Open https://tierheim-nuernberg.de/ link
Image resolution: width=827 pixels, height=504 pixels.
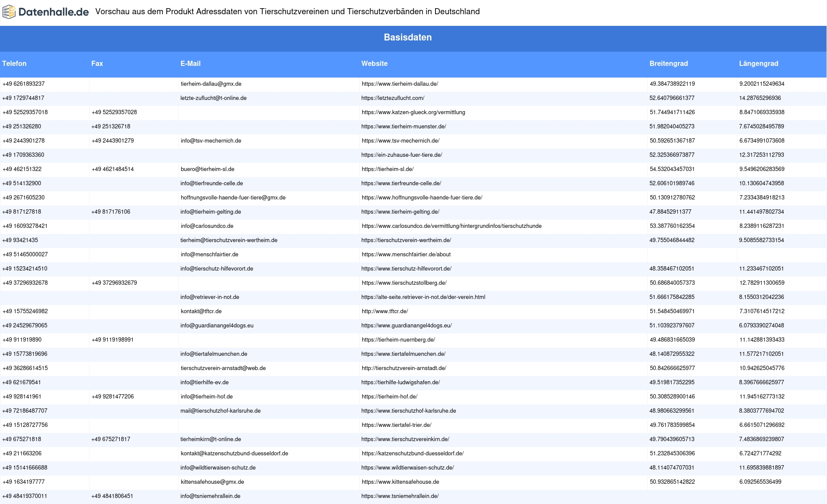coord(398,340)
